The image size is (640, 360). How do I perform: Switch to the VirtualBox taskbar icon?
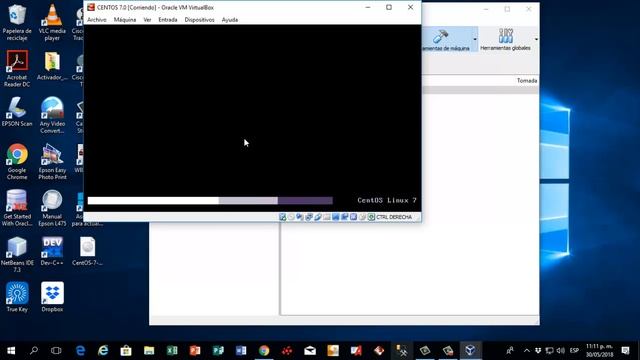[x=470, y=350]
